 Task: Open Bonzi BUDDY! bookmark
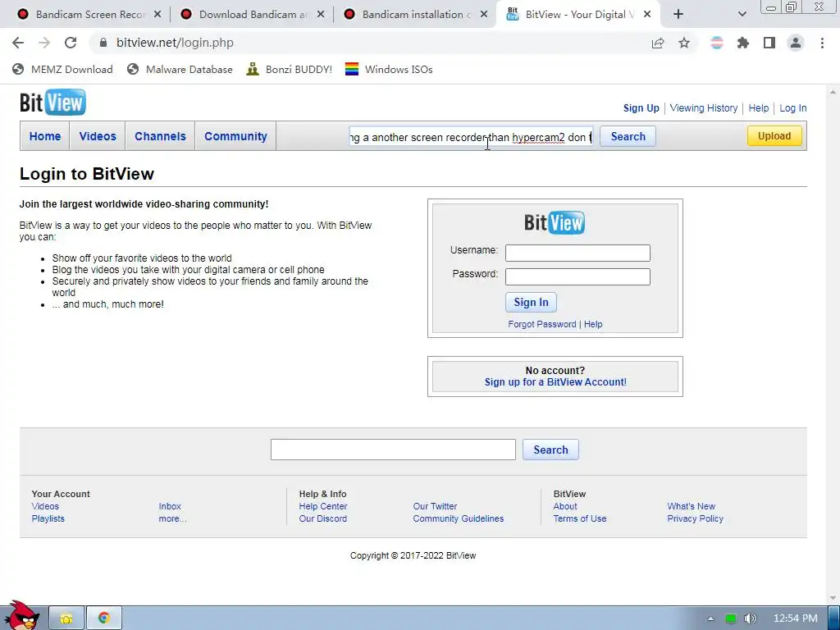[x=290, y=69]
